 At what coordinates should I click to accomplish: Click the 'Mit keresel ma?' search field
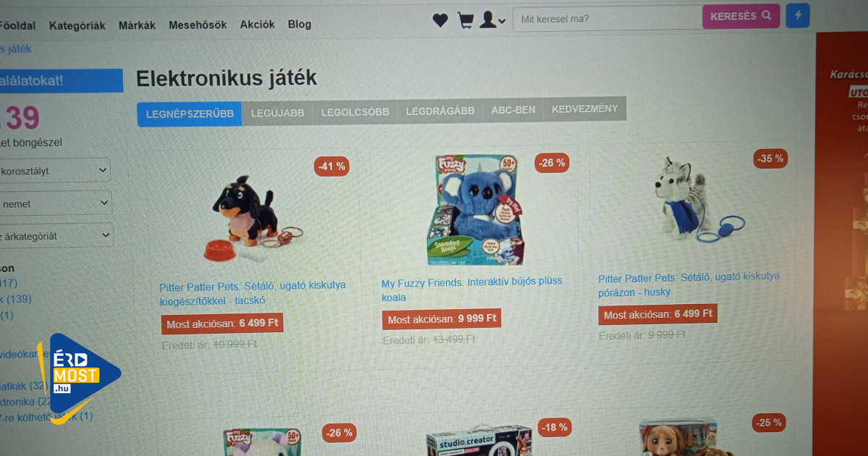(x=608, y=19)
